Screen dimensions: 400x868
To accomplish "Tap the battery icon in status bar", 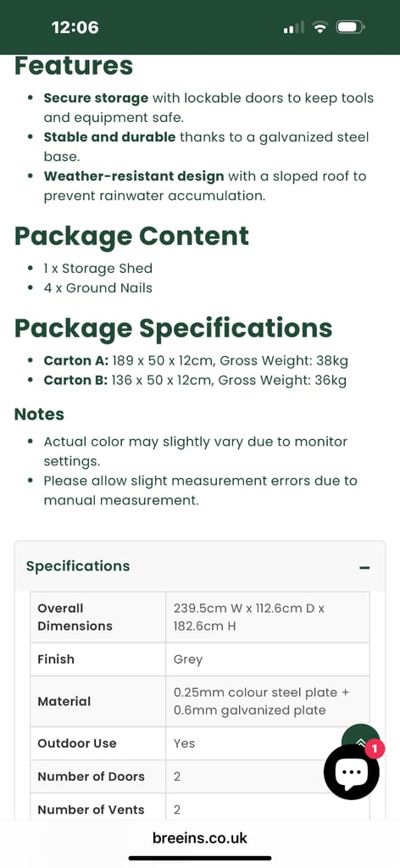I will (x=350, y=27).
